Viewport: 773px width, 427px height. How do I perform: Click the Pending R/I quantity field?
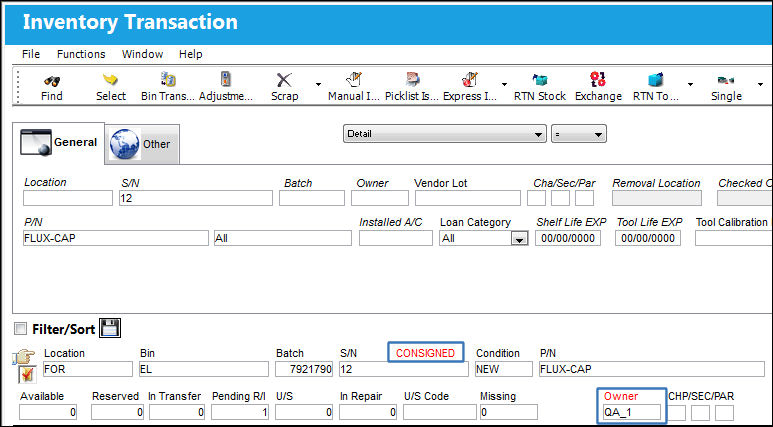[241, 412]
